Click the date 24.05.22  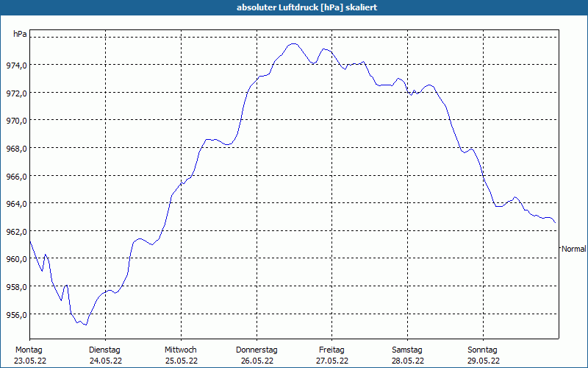[106, 361]
